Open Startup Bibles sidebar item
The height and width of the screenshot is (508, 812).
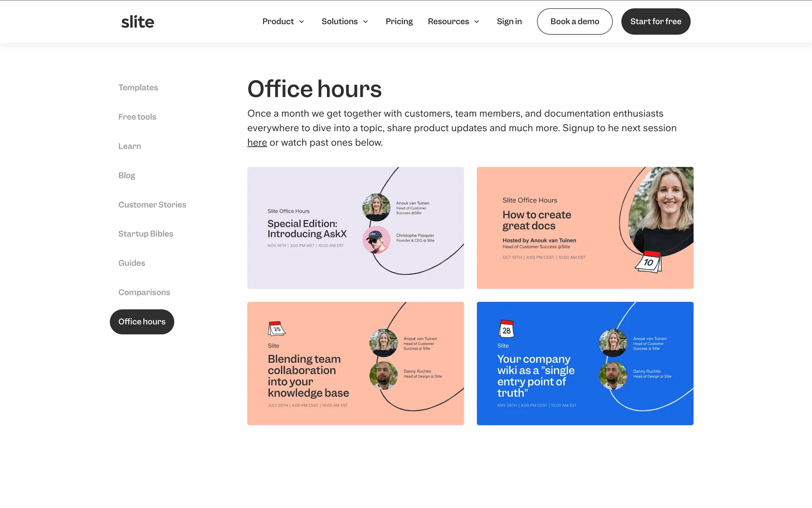[x=145, y=234]
